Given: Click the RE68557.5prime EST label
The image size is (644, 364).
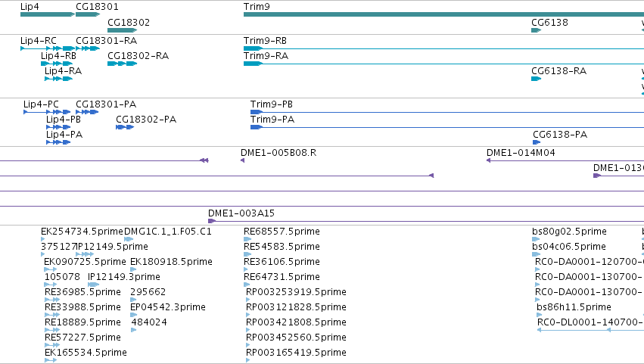Looking at the screenshot, I should click(x=282, y=232).
